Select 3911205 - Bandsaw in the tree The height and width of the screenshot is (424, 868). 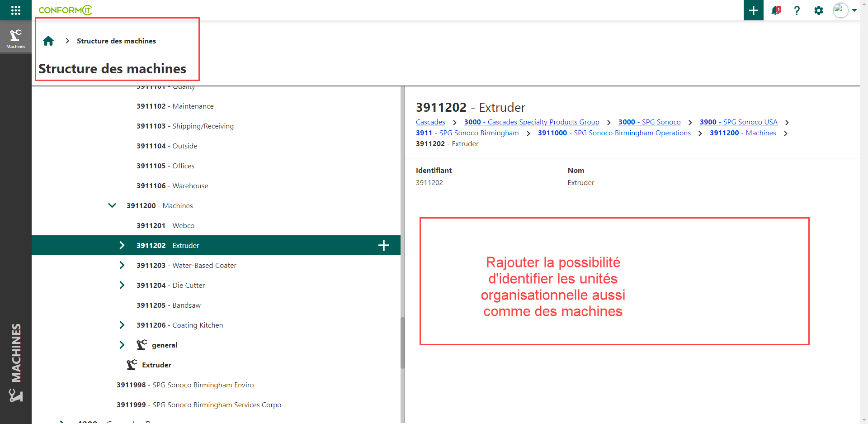169,305
